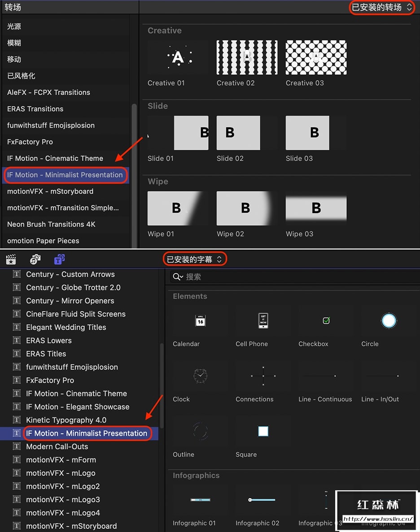The width and height of the screenshot is (420, 532).
Task: Open the 已安装的转场 dropdown
Action: pyautogui.click(x=381, y=7)
